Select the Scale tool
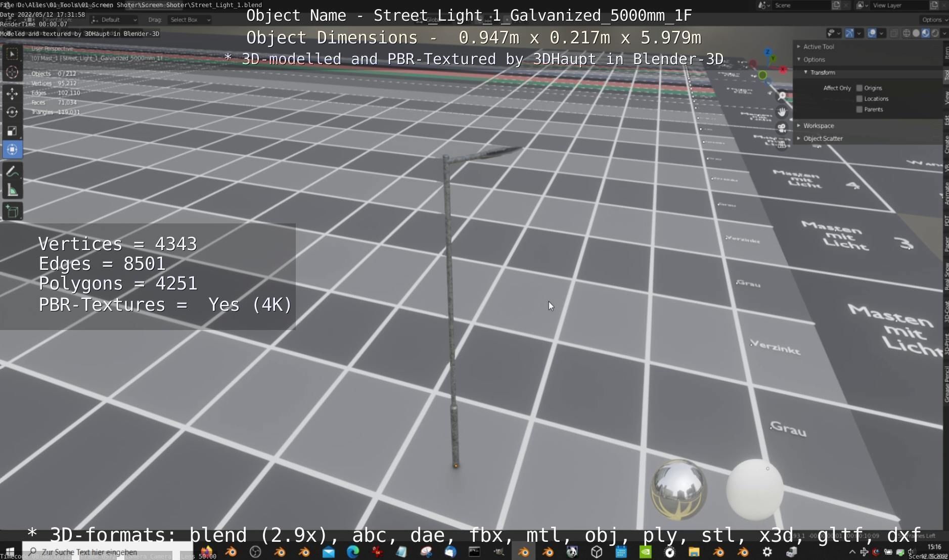The height and width of the screenshot is (560, 949). point(12,131)
